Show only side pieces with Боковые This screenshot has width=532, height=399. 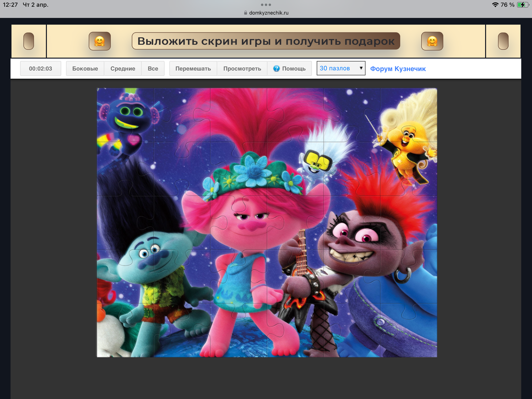pos(85,69)
